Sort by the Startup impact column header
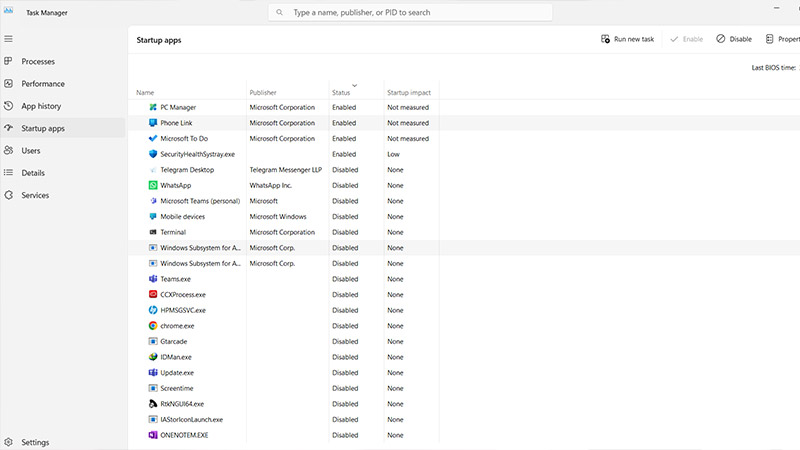This screenshot has height=450, width=800. 409,92
